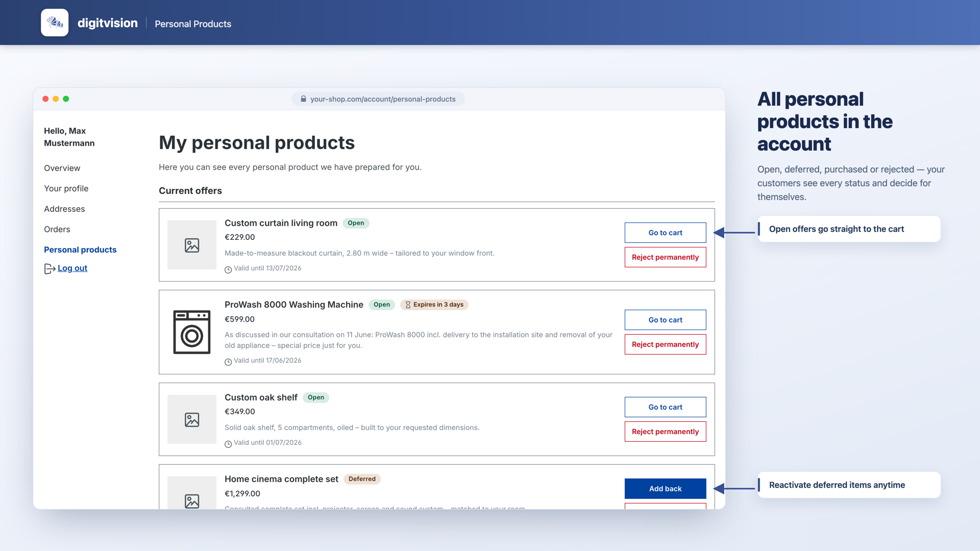This screenshot has height=551, width=980.
Task: Open ProWash washing machine image
Action: 192,332
